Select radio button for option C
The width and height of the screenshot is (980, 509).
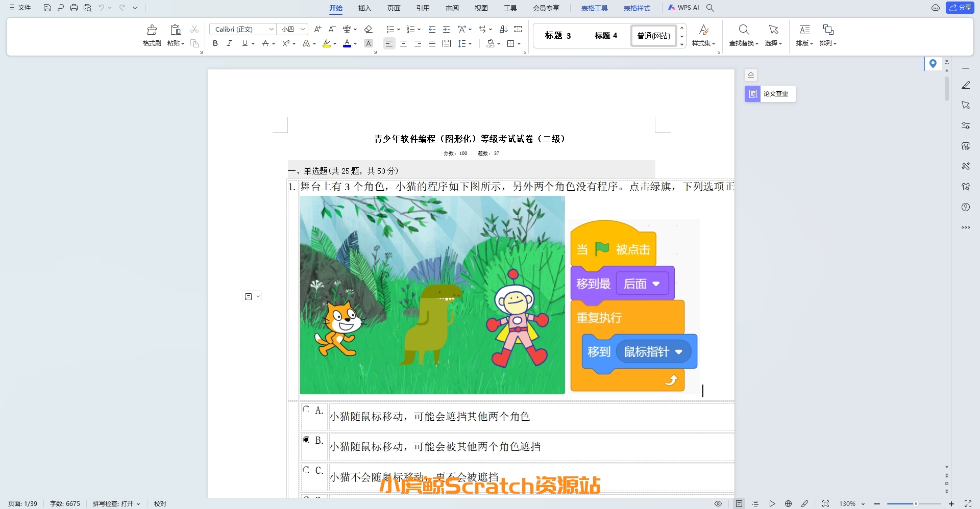pos(306,469)
